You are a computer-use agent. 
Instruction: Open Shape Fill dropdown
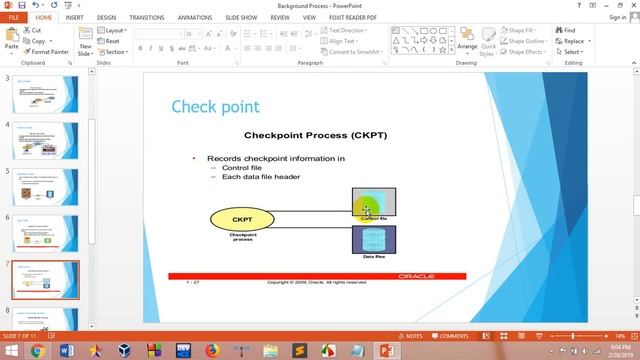[518, 30]
